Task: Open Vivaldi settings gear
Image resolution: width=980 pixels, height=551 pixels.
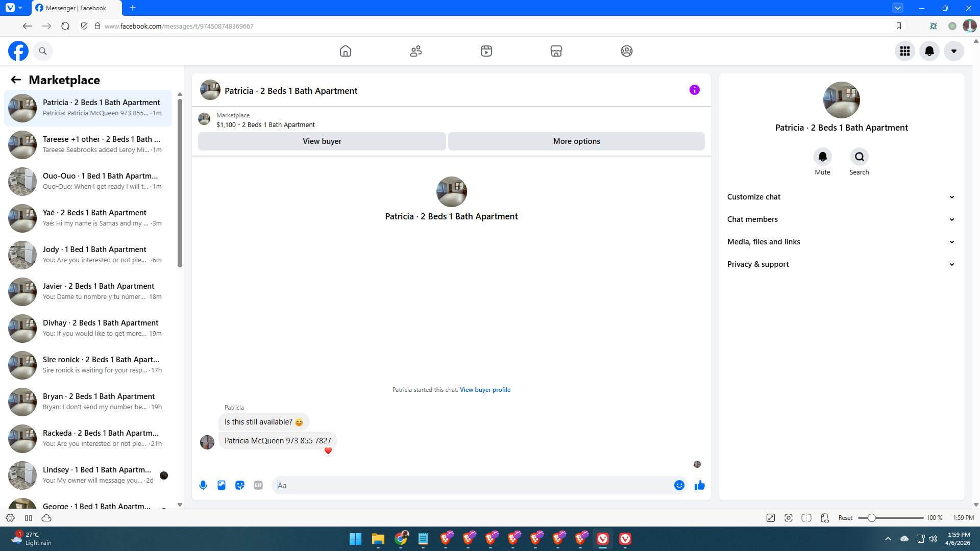Action: click(x=10, y=518)
